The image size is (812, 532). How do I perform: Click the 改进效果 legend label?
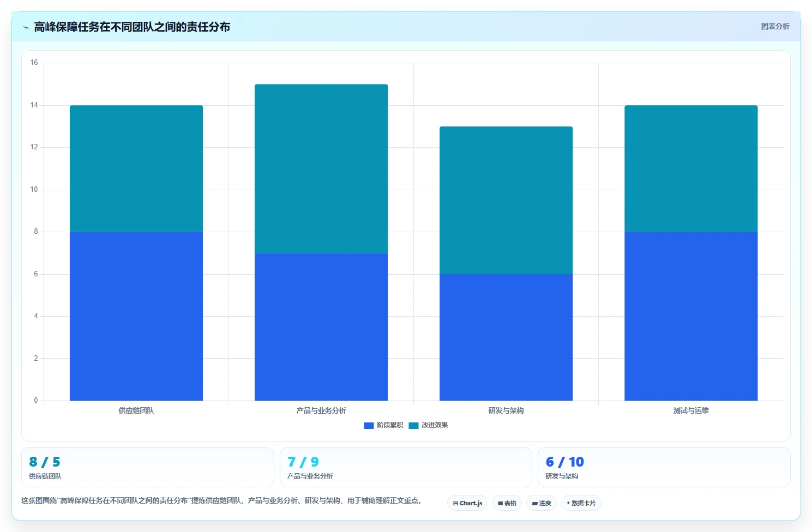pos(435,425)
